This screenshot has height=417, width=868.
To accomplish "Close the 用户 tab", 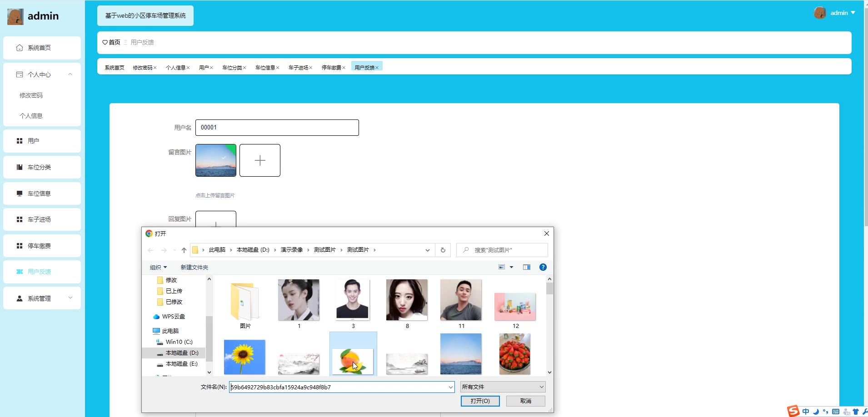I will [211, 68].
